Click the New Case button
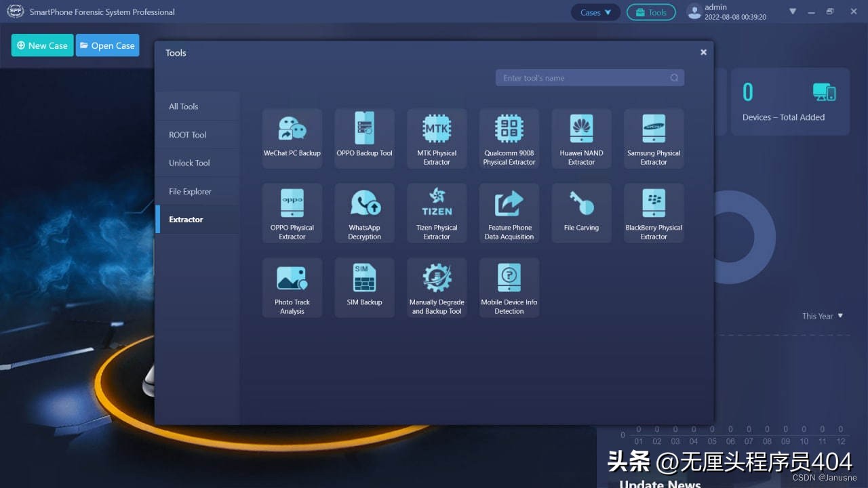Image resolution: width=868 pixels, height=488 pixels. [42, 45]
